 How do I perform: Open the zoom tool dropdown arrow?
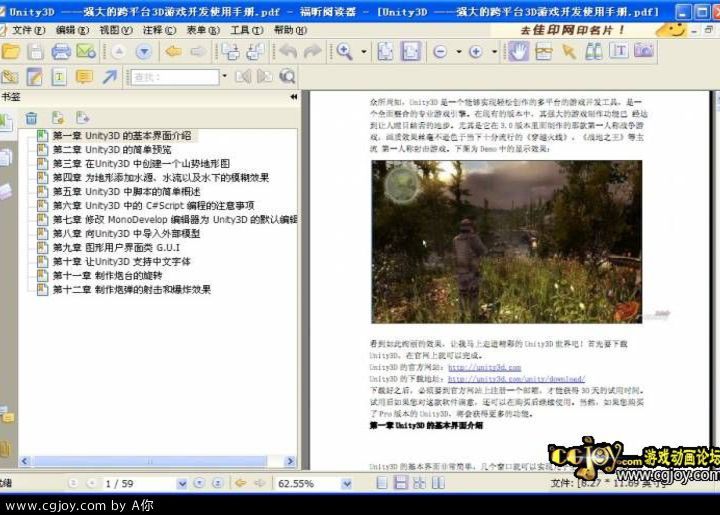pos(364,51)
